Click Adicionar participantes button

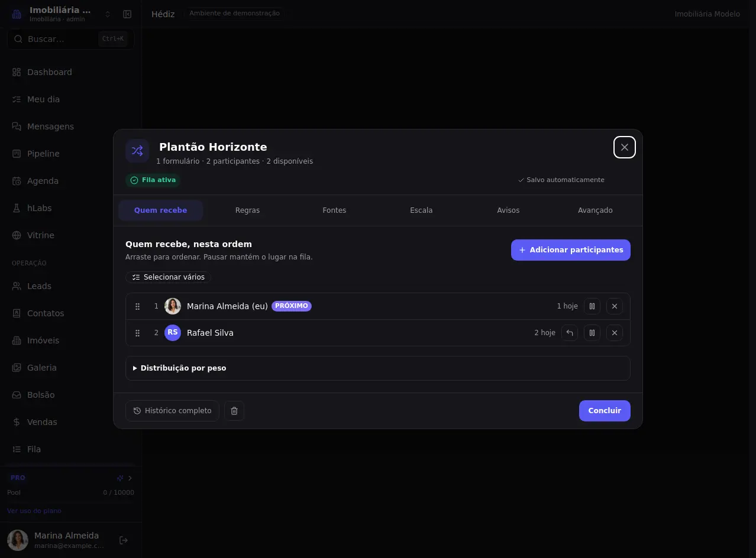click(571, 250)
